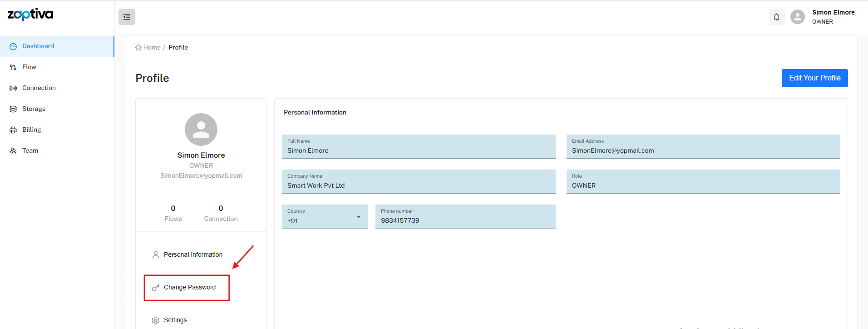Click the Phone number input field
Image resolution: width=868 pixels, height=329 pixels.
(465, 220)
